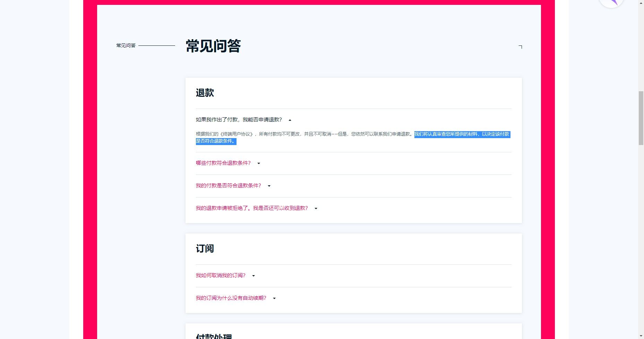Screen dimensions: 644x339
Task: Expand 我的退款申请被拒绝了。我是否还可以收到退款?
Action: pos(316,209)
